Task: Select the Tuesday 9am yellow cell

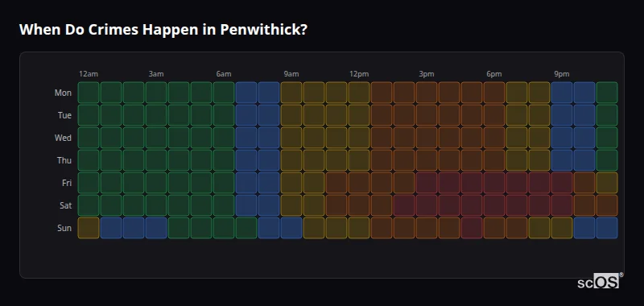Action: 291,115
